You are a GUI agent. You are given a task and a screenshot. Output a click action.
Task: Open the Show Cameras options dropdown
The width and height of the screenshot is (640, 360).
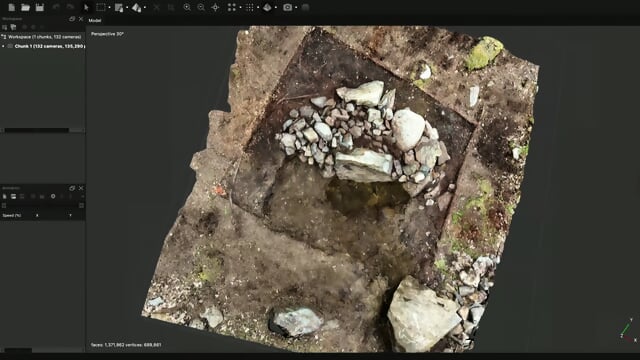coord(296,7)
